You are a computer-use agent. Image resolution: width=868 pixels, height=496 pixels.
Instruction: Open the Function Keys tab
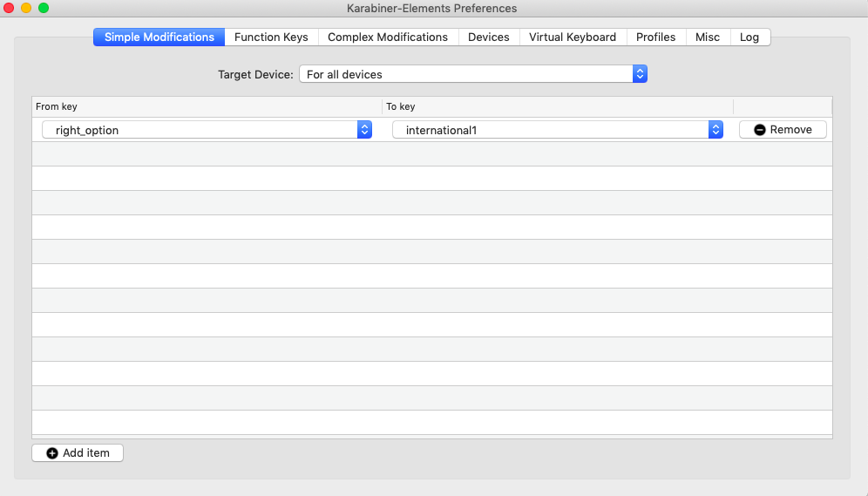271,37
